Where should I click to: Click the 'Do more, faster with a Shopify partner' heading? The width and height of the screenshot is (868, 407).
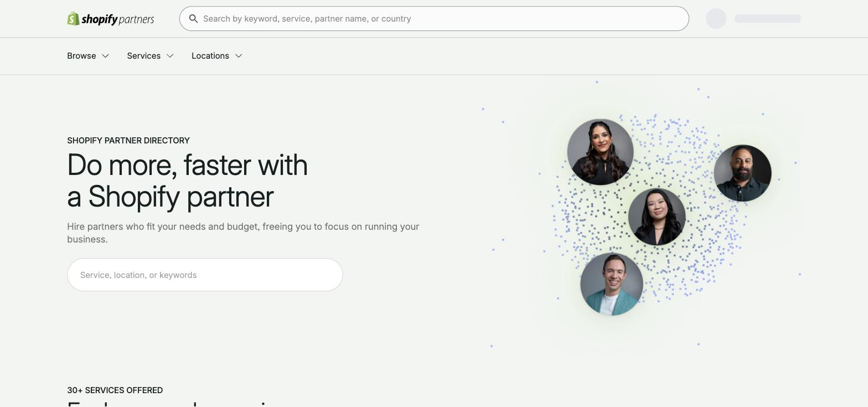point(187,181)
